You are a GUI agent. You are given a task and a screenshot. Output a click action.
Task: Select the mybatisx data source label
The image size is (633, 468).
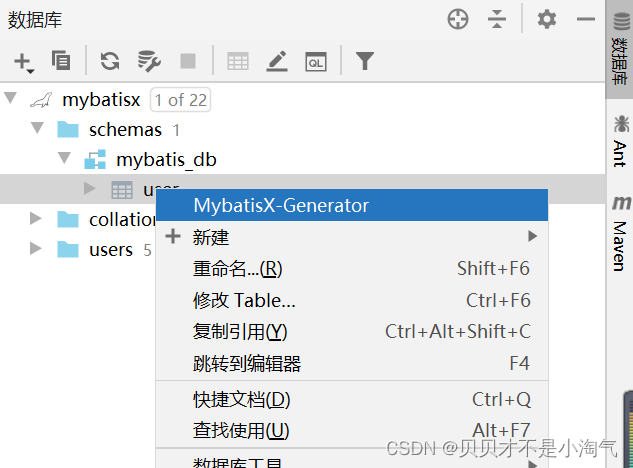[x=101, y=100]
